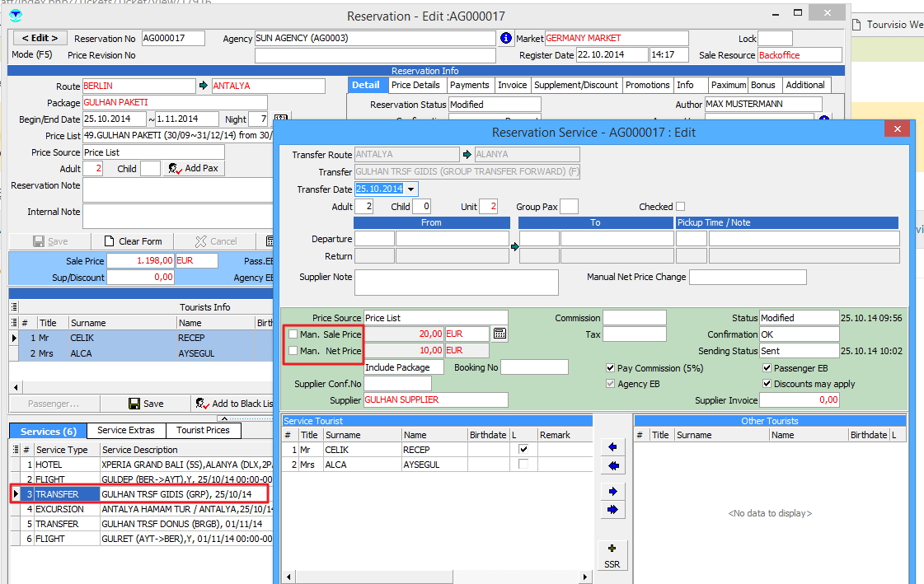
Task: Click the single right arrow tourist button
Action: coord(612,492)
